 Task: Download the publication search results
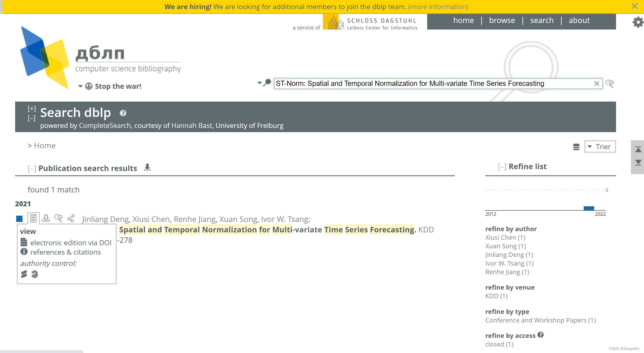click(x=147, y=167)
